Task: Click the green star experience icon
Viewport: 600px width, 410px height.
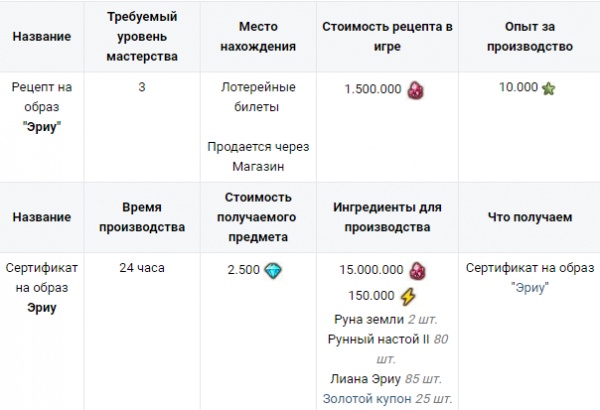Action: 549,88
